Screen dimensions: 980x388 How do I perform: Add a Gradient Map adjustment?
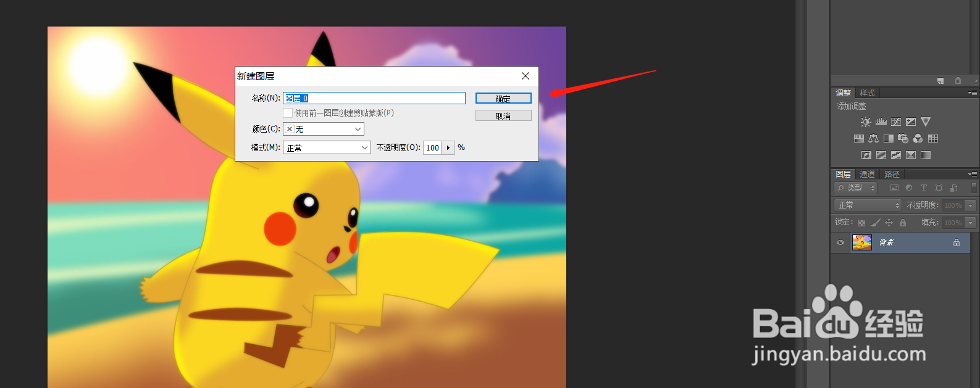pyautogui.click(x=926, y=155)
